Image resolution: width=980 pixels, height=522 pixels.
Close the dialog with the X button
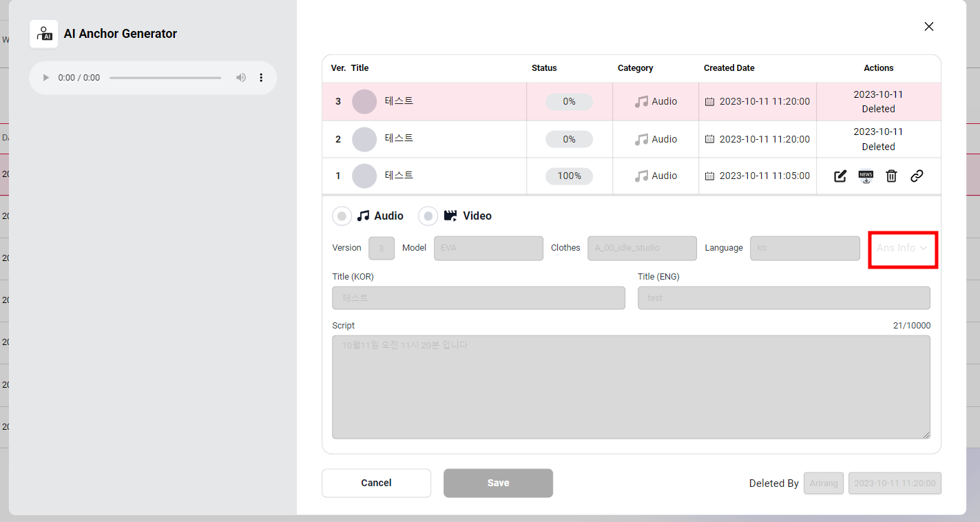(x=929, y=27)
